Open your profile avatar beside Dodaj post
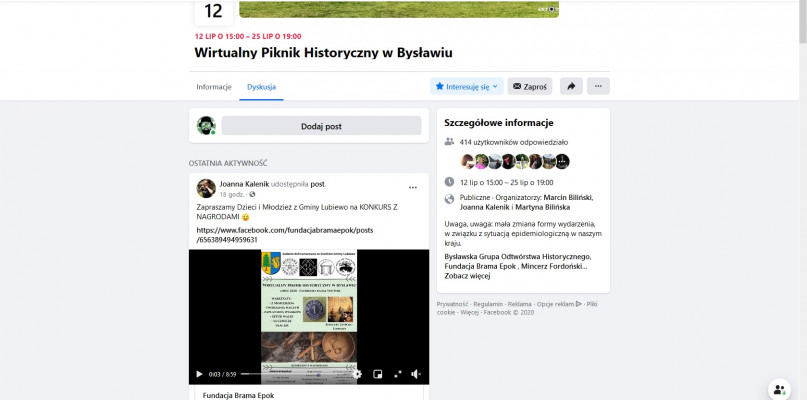807x400 pixels. [x=206, y=126]
